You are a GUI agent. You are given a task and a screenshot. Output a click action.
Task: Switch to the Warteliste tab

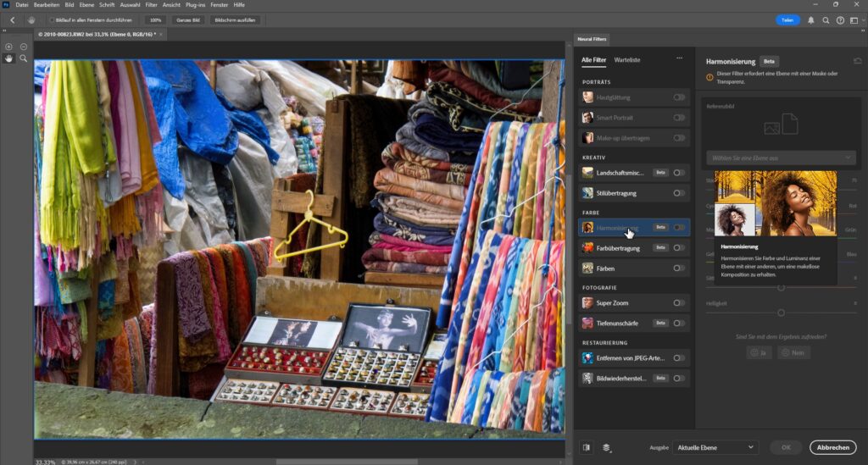click(626, 60)
